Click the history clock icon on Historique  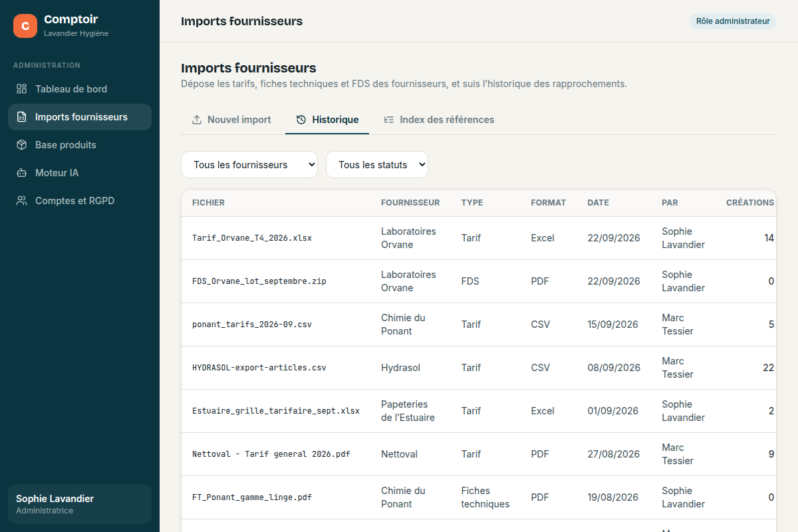[301, 120]
